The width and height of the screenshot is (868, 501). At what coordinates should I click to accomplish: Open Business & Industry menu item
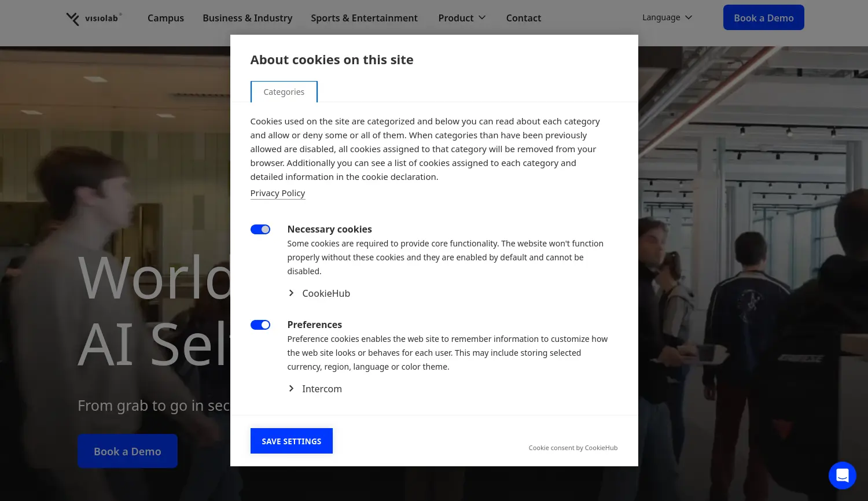pyautogui.click(x=247, y=18)
